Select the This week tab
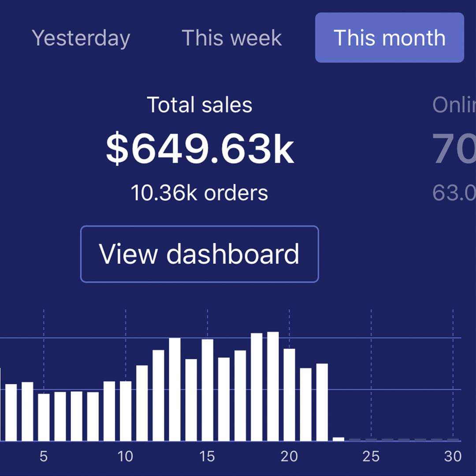 (x=232, y=38)
